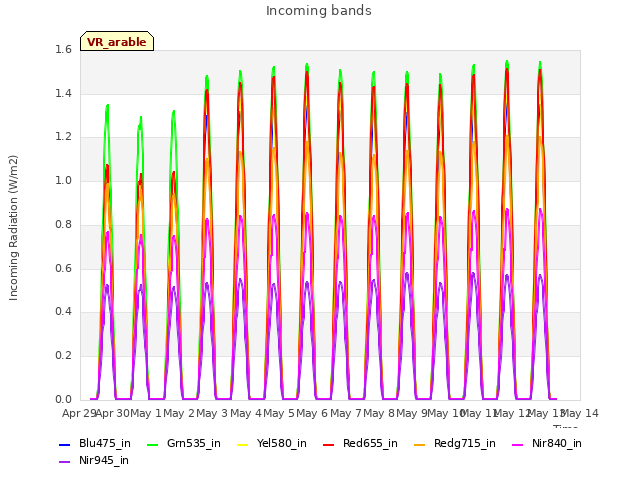640x480 pixels.
Task: Toggle the Redg715_in legend entry
Action: click(x=455, y=443)
